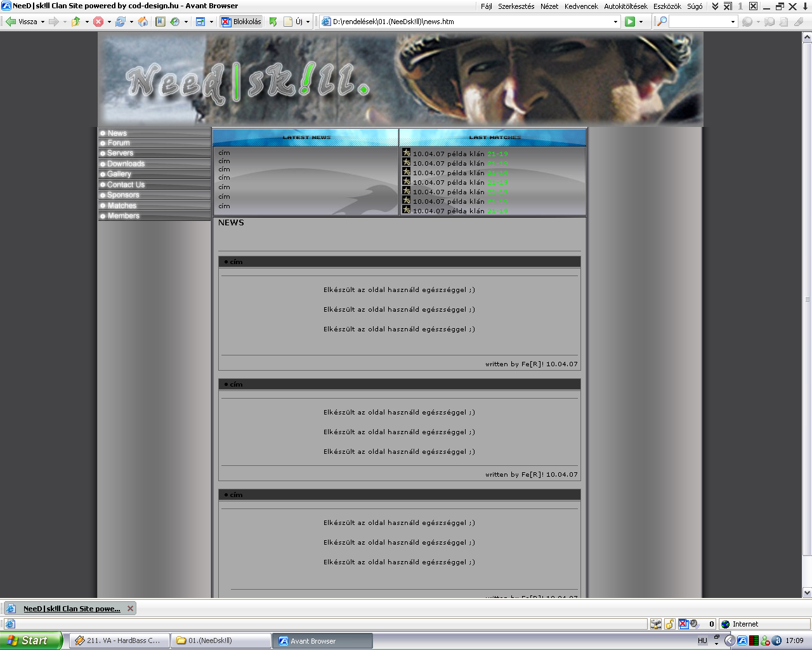Image resolution: width=812 pixels, height=650 pixels.
Task: Open the Windows Start menu
Action: [x=31, y=640]
